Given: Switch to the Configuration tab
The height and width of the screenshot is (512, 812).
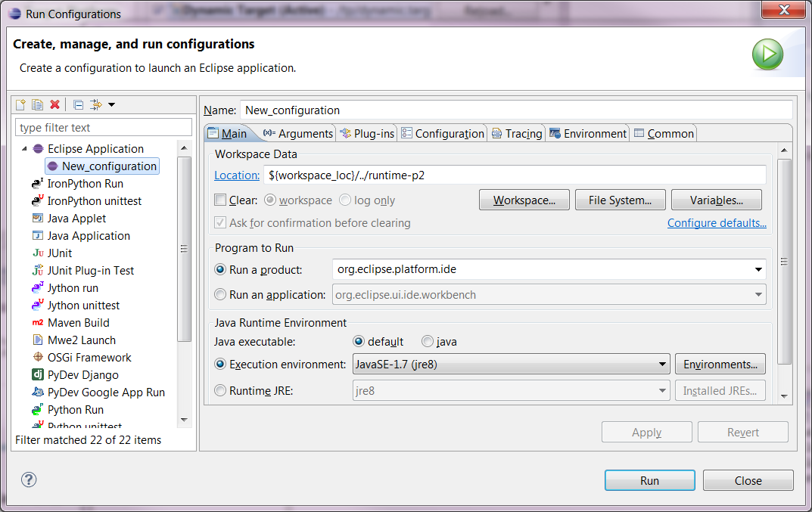Looking at the screenshot, I should point(443,134).
